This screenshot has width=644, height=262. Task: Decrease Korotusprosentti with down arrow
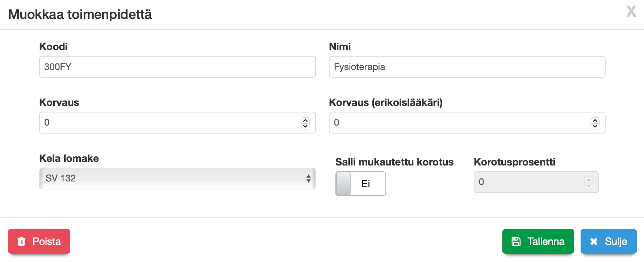click(589, 185)
